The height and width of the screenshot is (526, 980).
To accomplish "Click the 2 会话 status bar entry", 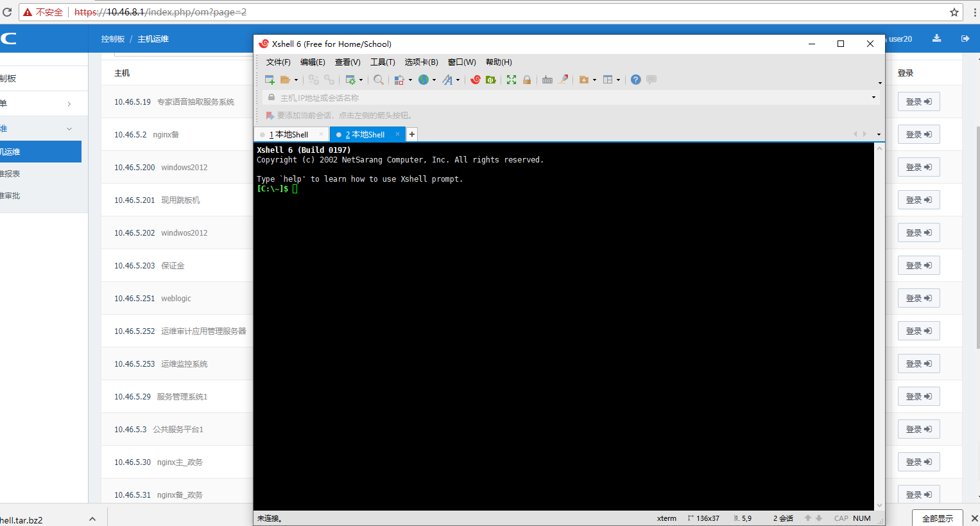I will pos(783,518).
